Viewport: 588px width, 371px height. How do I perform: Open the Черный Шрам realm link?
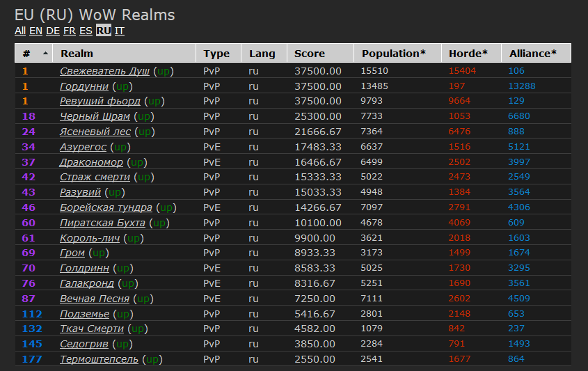pyautogui.click(x=95, y=116)
